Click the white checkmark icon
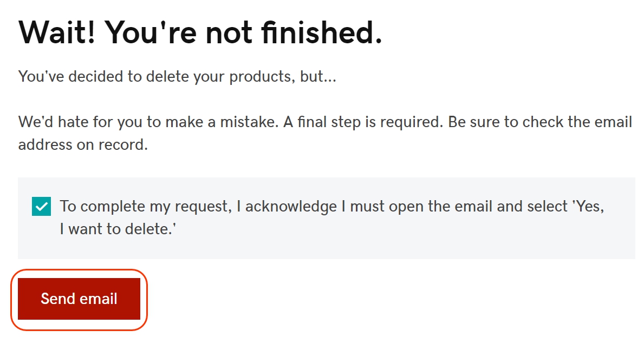Screen dimensions: 644x337 pyautogui.click(x=41, y=207)
